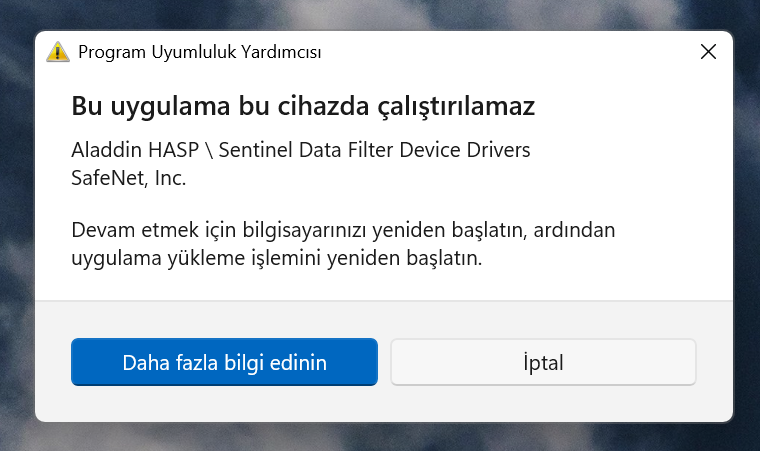This screenshot has height=451, width=760.
Task: Click the line "uygulama yükleme işlemini yeniden başlatın."
Action: (277, 258)
